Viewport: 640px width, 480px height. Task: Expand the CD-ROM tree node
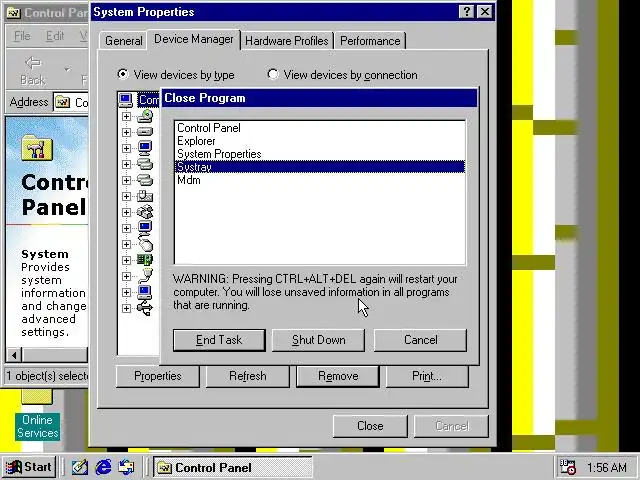126,116
